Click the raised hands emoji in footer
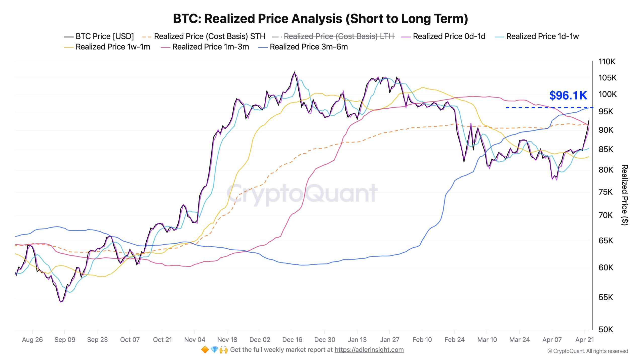The width and height of the screenshot is (644, 362). tap(223, 350)
